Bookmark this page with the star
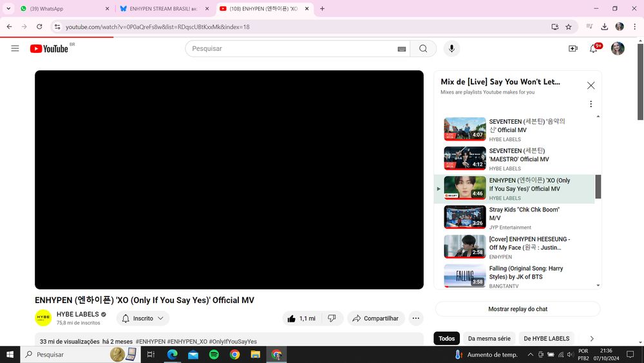644x363 pixels. pyautogui.click(x=569, y=26)
